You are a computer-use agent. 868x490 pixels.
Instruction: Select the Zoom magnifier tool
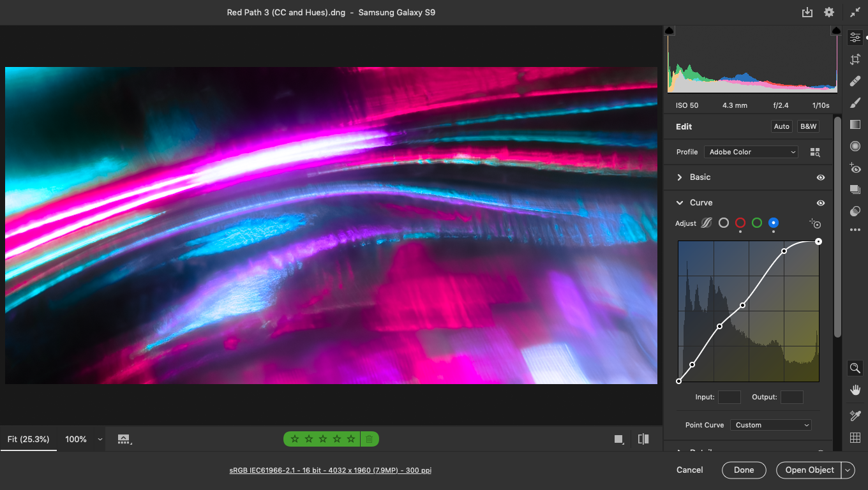click(855, 368)
